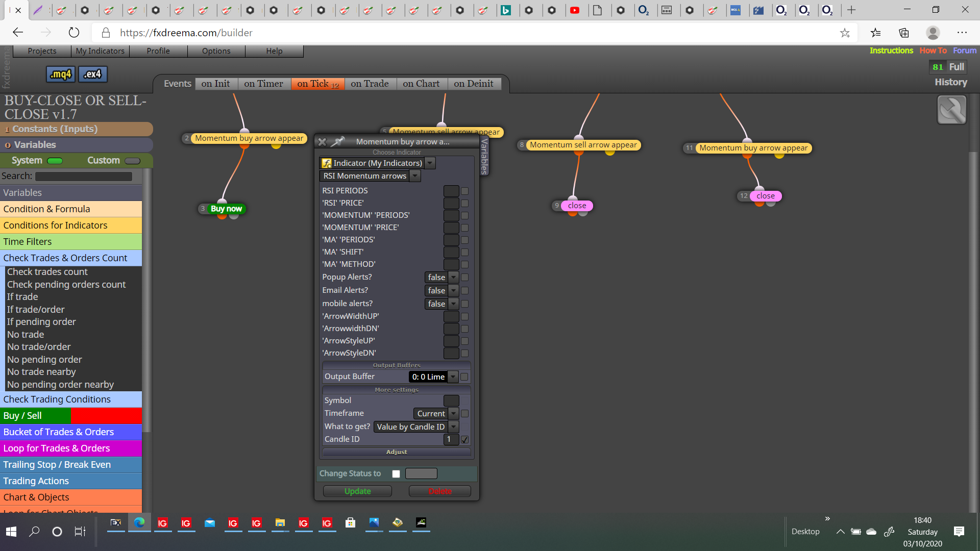Toggle the System variables switch

[55, 161]
